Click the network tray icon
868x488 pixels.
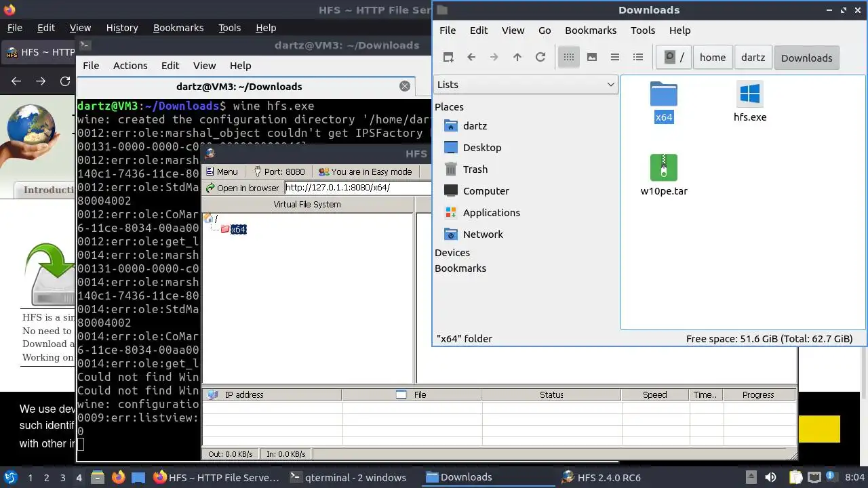point(814,477)
